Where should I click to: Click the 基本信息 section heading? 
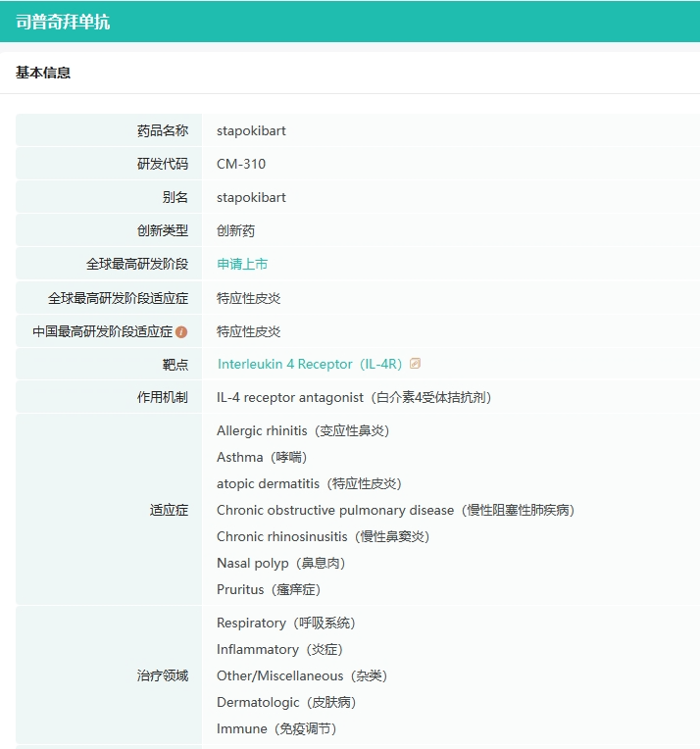click(43, 73)
